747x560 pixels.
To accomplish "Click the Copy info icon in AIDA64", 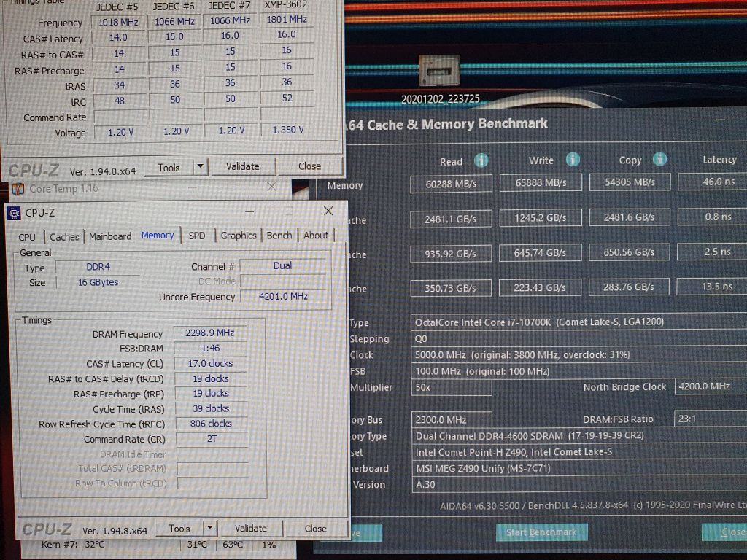I will [x=659, y=159].
